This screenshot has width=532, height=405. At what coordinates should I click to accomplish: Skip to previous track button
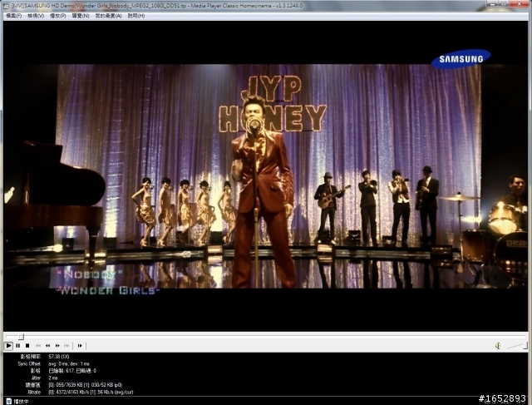pyautogui.click(x=38, y=346)
